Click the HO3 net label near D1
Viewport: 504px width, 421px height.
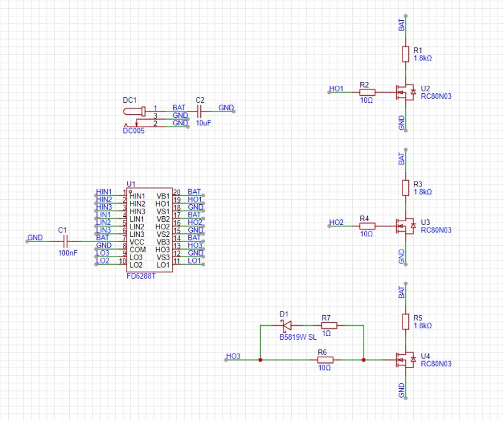[234, 356]
